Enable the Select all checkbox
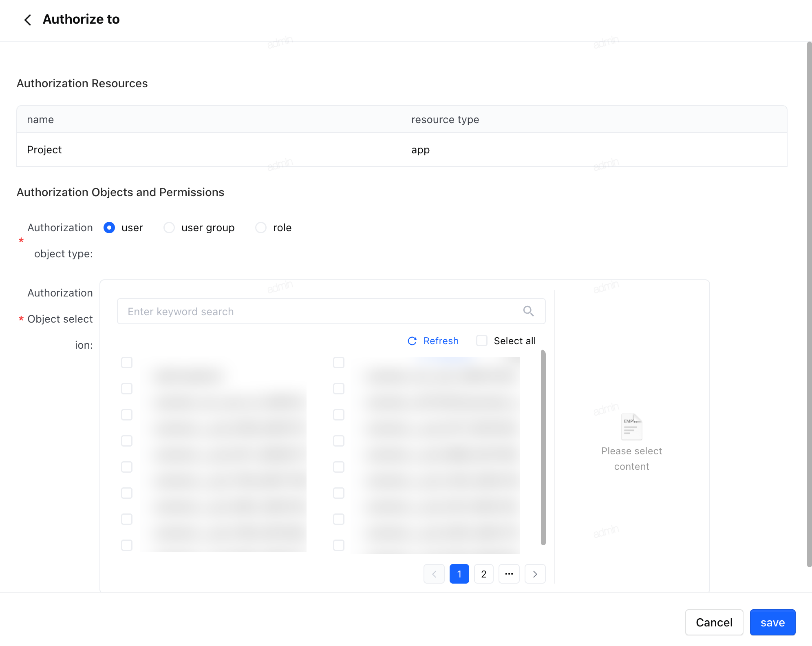Viewport: 812px width, 646px height. click(482, 341)
